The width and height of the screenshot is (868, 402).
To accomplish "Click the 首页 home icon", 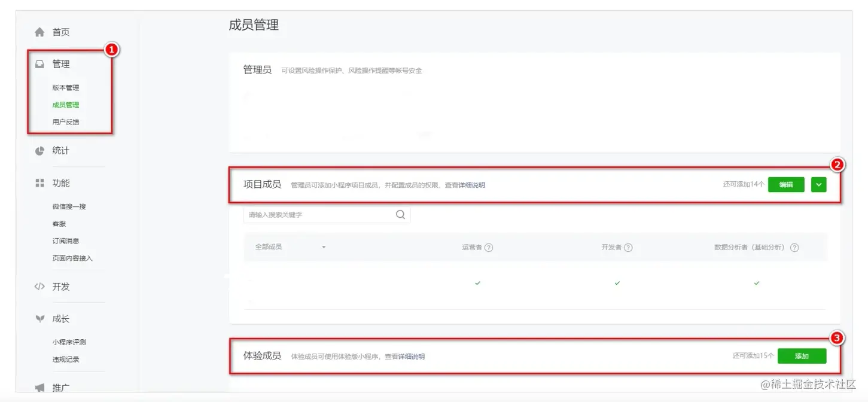I will point(39,32).
